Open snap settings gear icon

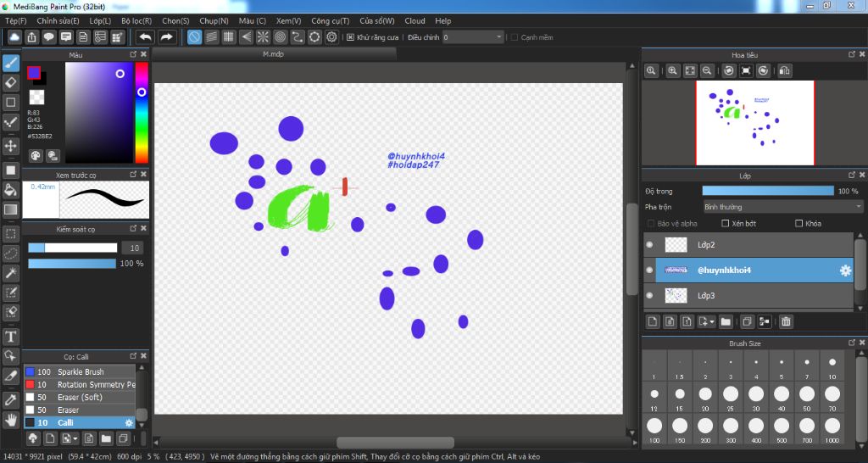pos(331,37)
